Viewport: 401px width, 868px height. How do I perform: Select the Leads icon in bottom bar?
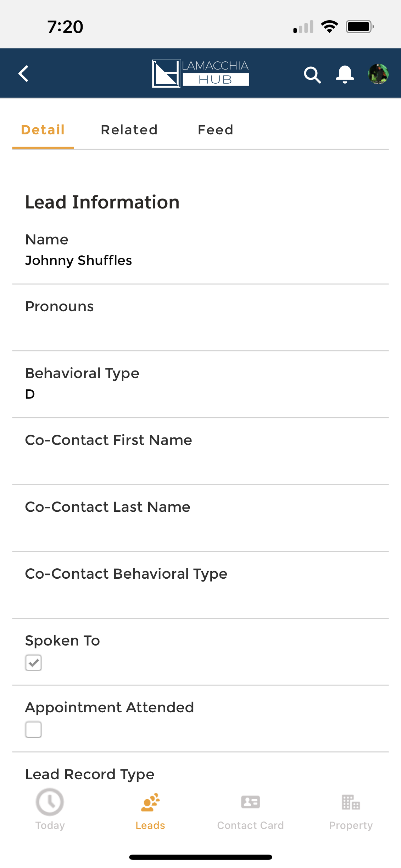click(150, 802)
